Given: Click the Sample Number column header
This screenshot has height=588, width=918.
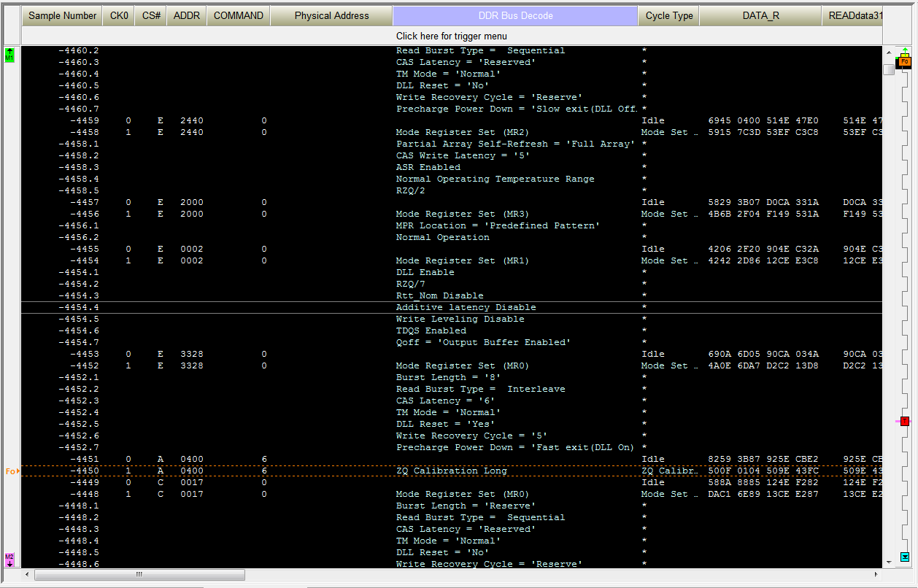Looking at the screenshot, I should pyautogui.click(x=62, y=16).
